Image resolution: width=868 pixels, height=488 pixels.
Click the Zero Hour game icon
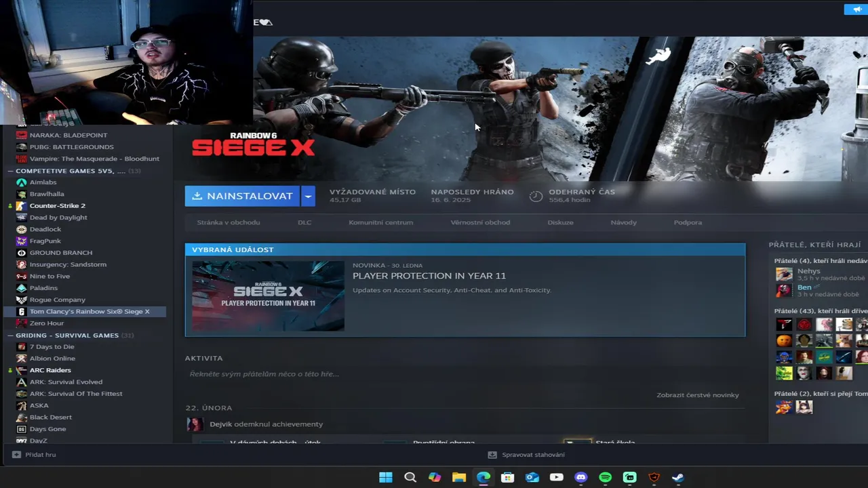point(22,323)
